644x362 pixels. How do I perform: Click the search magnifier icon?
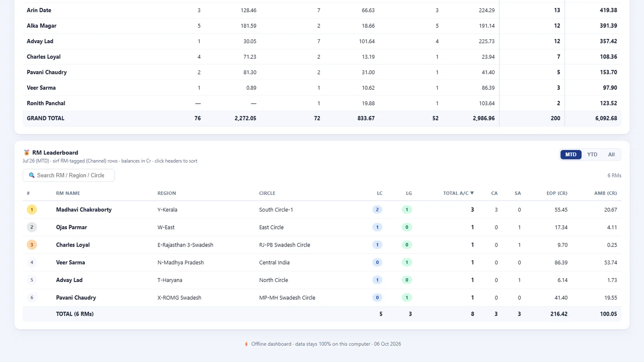click(32, 175)
